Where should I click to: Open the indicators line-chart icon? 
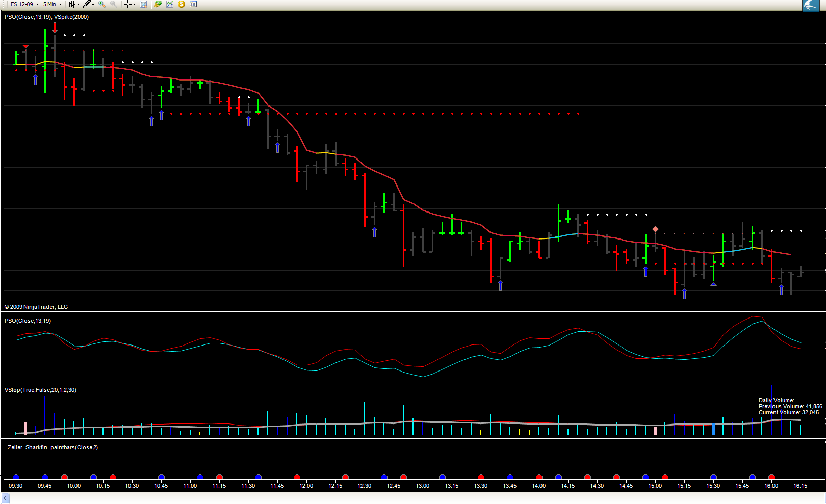[x=170, y=4]
